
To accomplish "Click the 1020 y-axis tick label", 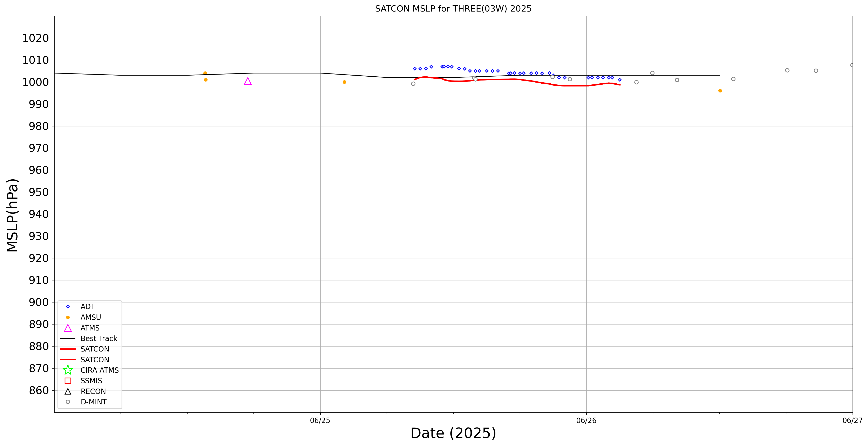I will pos(36,38).
